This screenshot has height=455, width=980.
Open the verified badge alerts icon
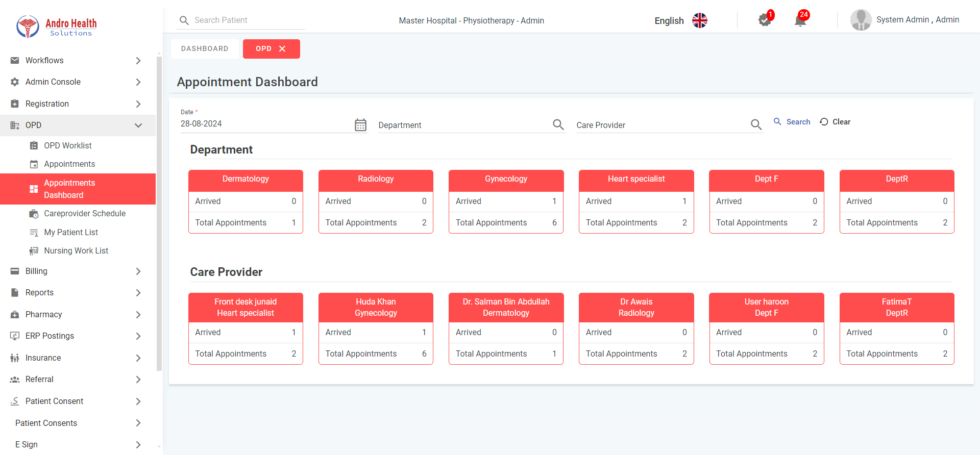coord(765,20)
